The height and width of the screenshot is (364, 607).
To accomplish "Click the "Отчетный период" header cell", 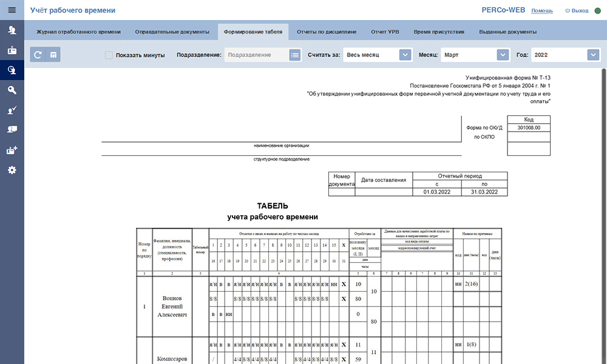I will (460, 176).
